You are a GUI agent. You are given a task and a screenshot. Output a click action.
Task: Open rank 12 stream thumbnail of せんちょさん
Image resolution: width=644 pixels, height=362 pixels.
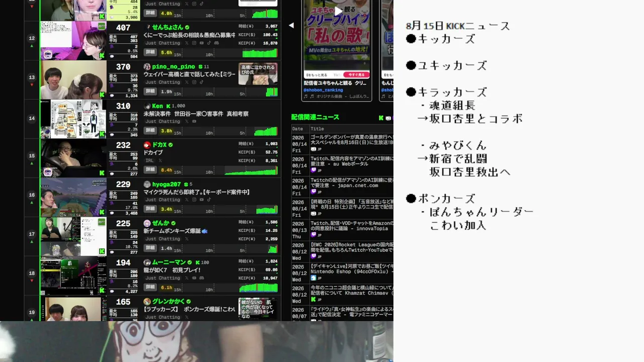point(73,40)
